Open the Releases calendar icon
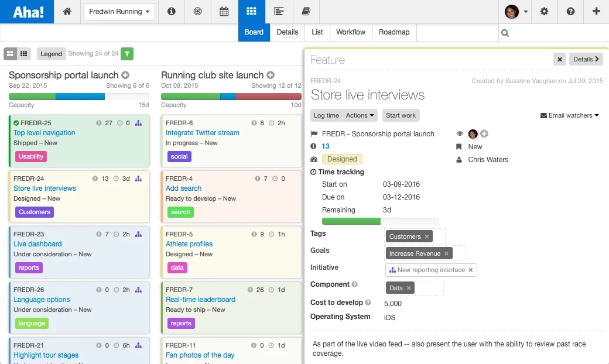 tap(224, 12)
